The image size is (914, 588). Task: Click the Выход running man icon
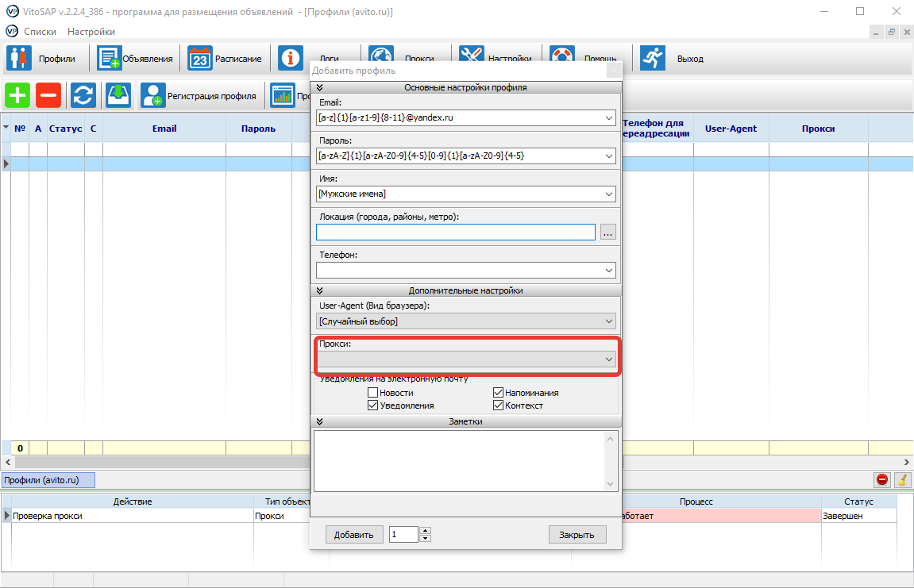coord(653,59)
